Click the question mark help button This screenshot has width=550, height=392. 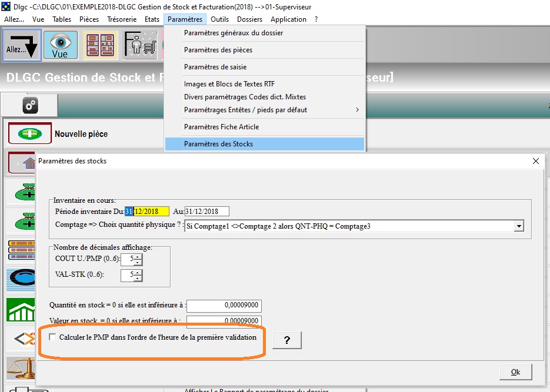click(x=286, y=340)
